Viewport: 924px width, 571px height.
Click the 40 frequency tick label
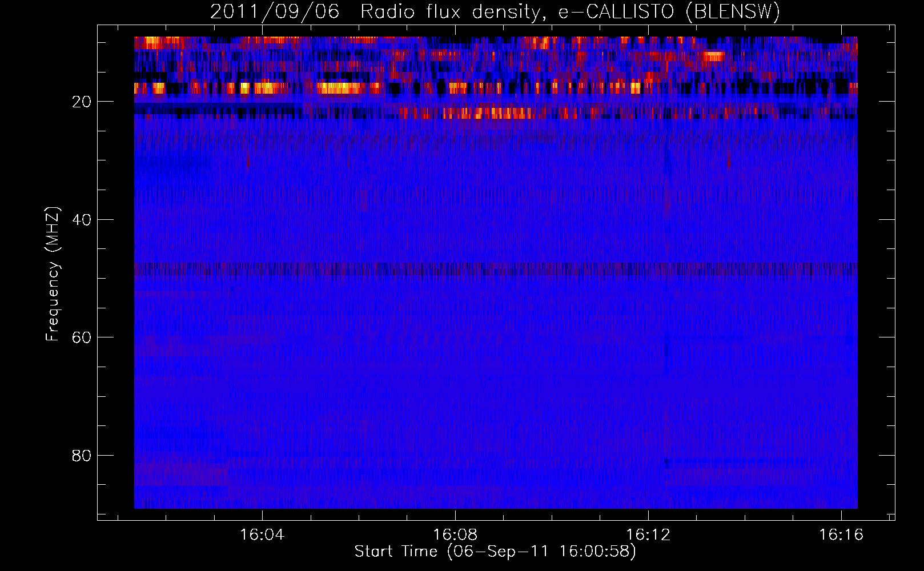[x=82, y=220]
